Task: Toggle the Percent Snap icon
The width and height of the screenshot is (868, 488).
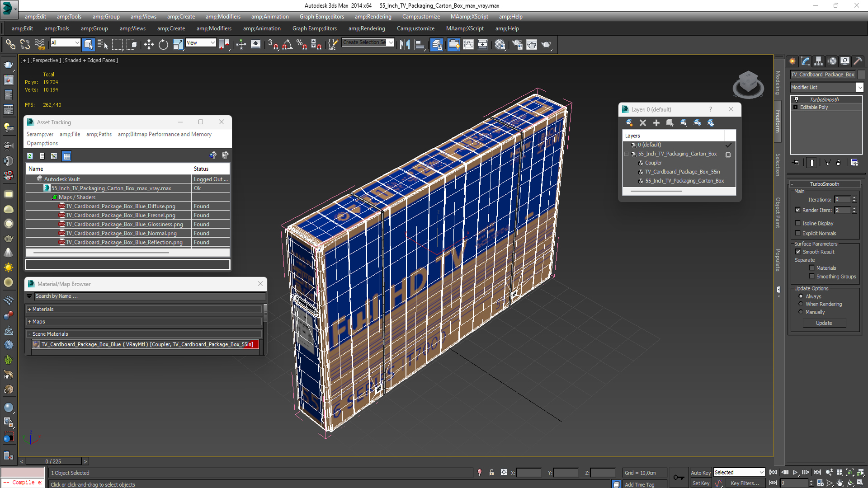Action: pyautogui.click(x=302, y=44)
